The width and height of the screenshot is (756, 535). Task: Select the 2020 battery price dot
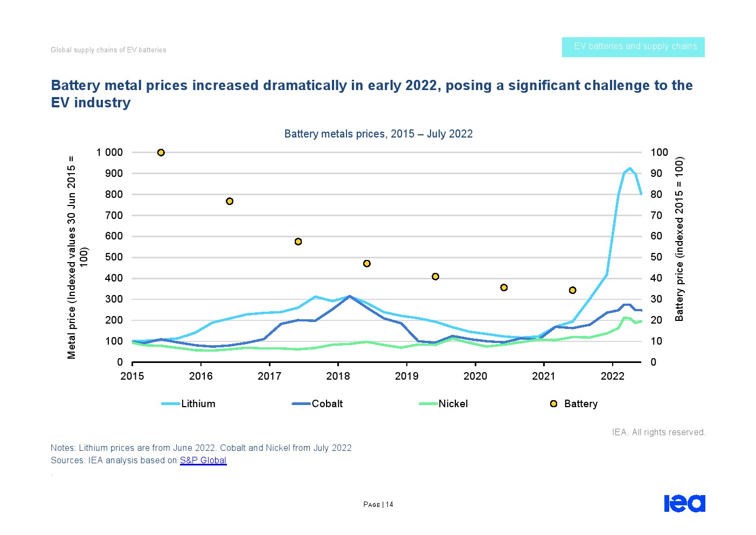tap(504, 287)
